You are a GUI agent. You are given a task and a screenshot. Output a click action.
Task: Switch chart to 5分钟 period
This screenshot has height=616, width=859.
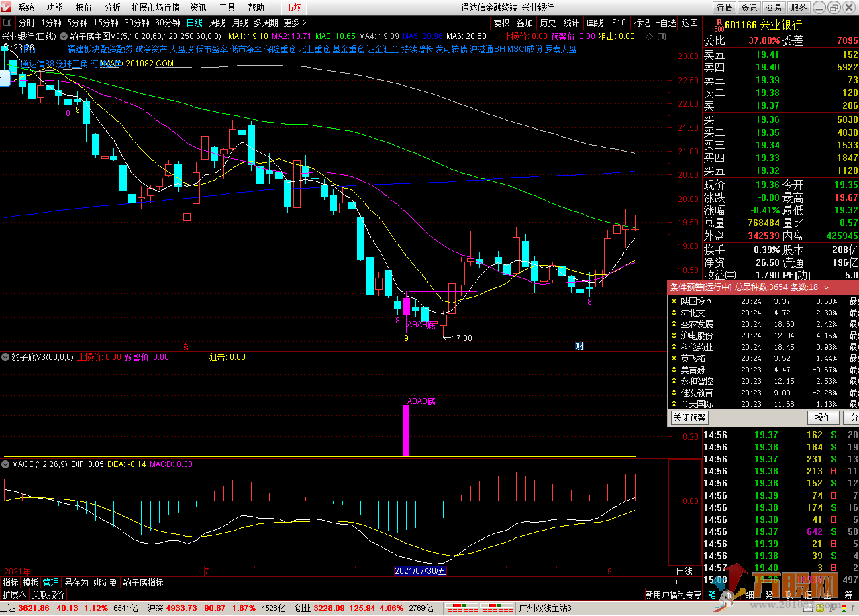click(78, 23)
